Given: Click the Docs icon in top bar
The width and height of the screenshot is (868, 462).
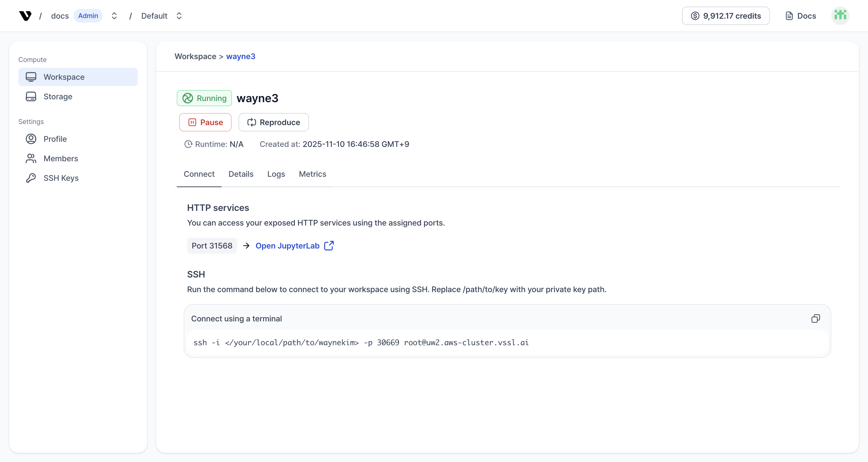Looking at the screenshot, I should click(x=801, y=15).
